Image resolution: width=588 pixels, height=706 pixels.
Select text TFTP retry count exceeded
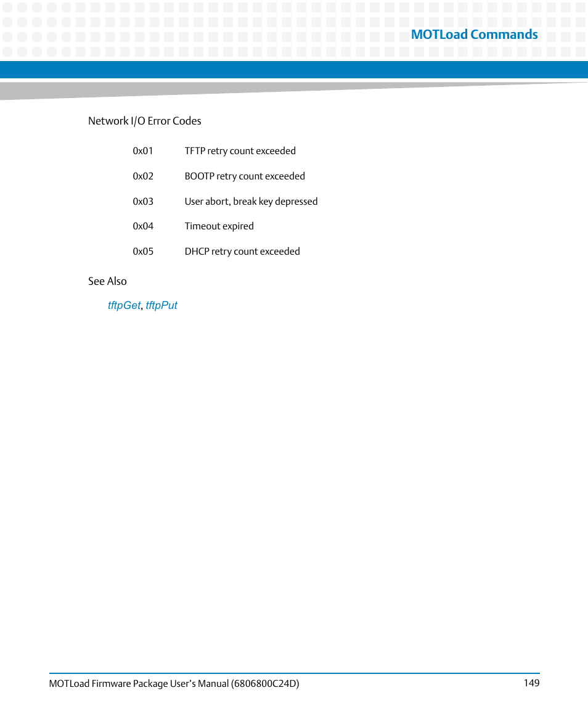(x=240, y=151)
